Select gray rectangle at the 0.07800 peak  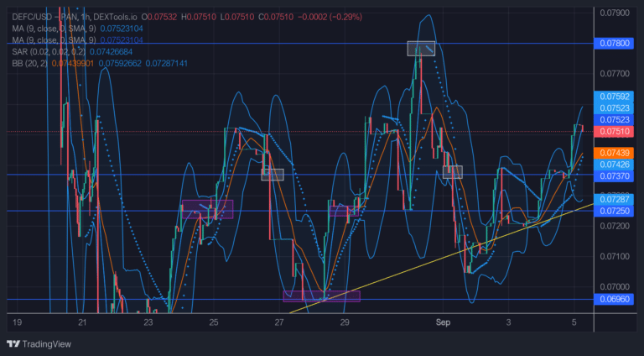(x=421, y=49)
